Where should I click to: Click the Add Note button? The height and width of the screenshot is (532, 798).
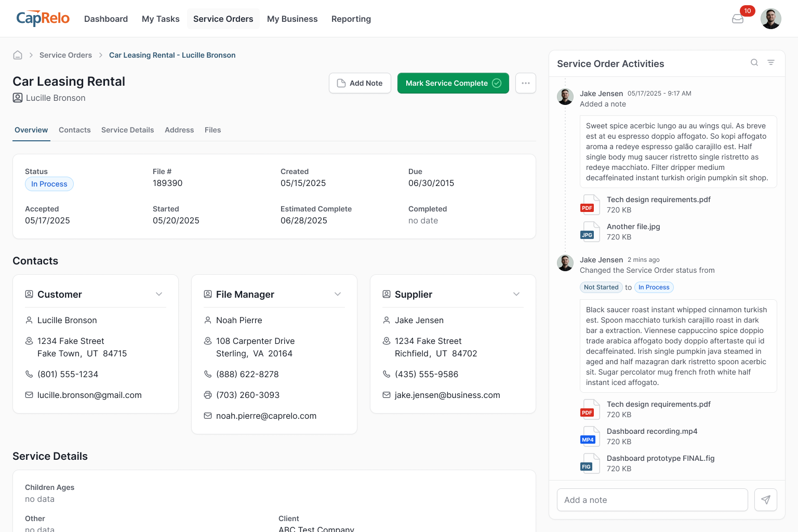pyautogui.click(x=360, y=83)
